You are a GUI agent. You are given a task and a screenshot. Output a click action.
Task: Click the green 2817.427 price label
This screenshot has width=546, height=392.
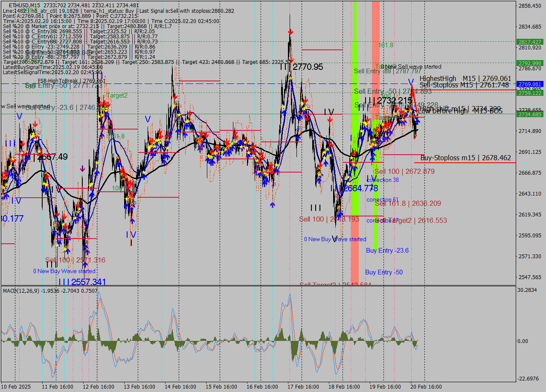pyautogui.click(x=530, y=42)
